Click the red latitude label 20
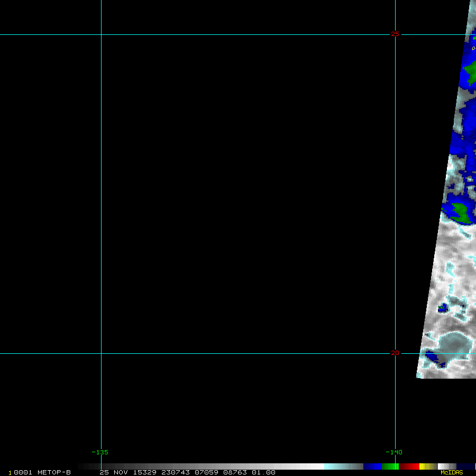This screenshot has height=476, width=476. pyautogui.click(x=395, y=353)
